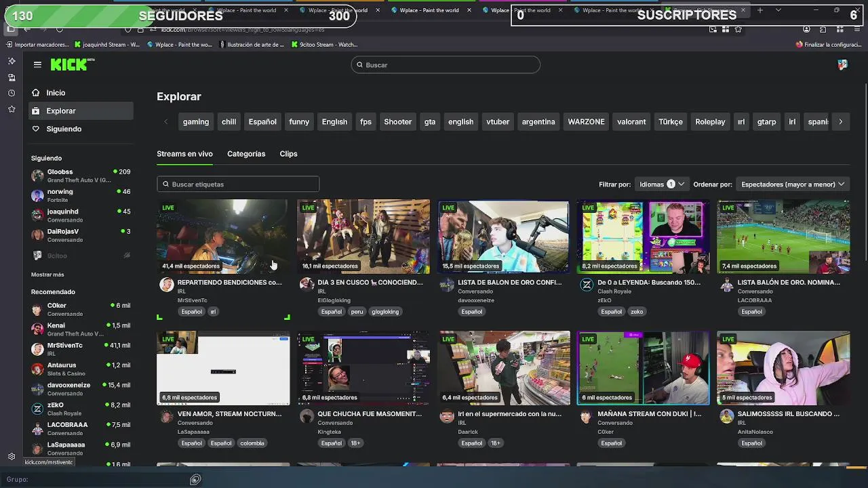Open the LISTA DE BALON DE ORO thumbnail
This screenshot has height=488, width=868.
click(503, 236)
